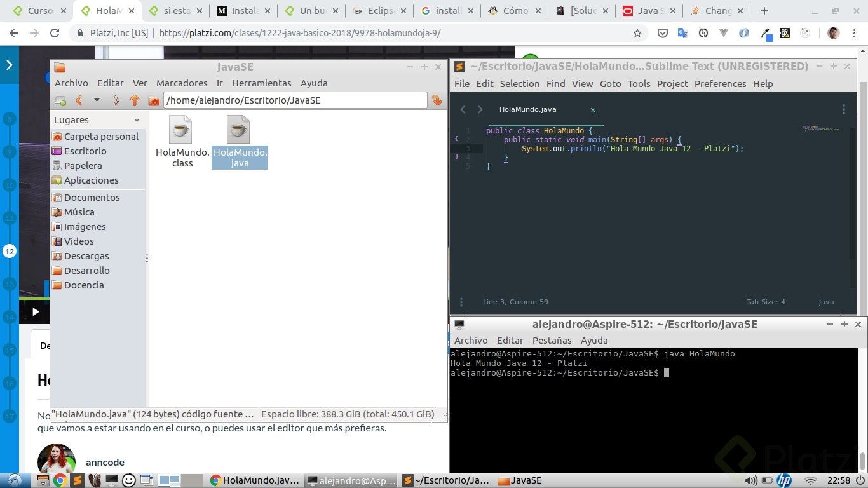Open Project menu in Sublime Text

672,84
